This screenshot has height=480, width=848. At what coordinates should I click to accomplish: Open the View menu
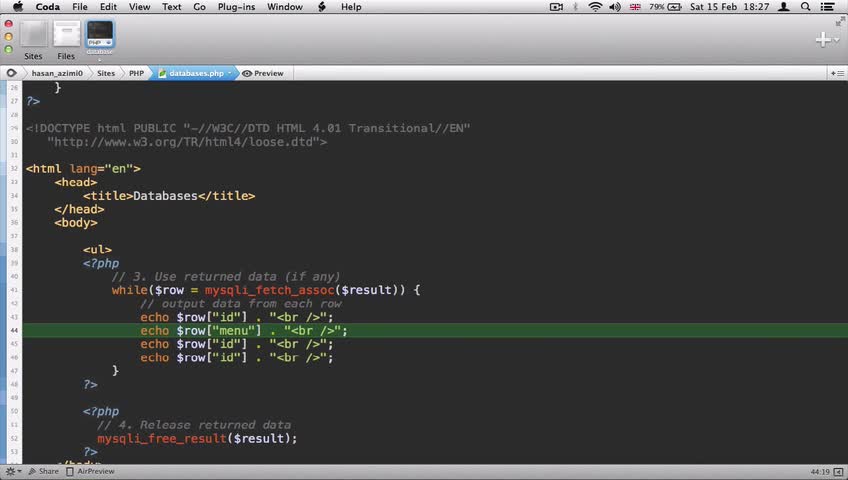pyautogui.click(x=139, y=6)
